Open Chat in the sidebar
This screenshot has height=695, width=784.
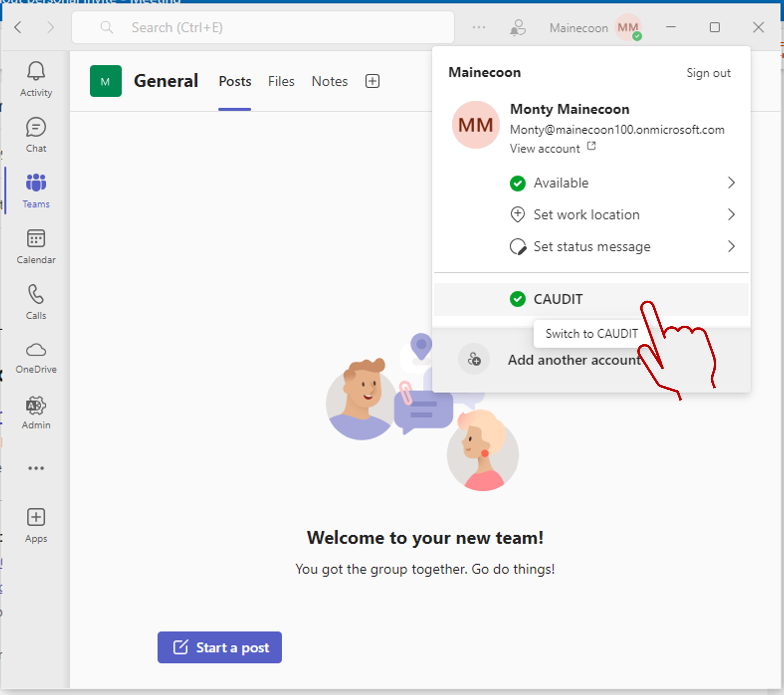(36, 135)
